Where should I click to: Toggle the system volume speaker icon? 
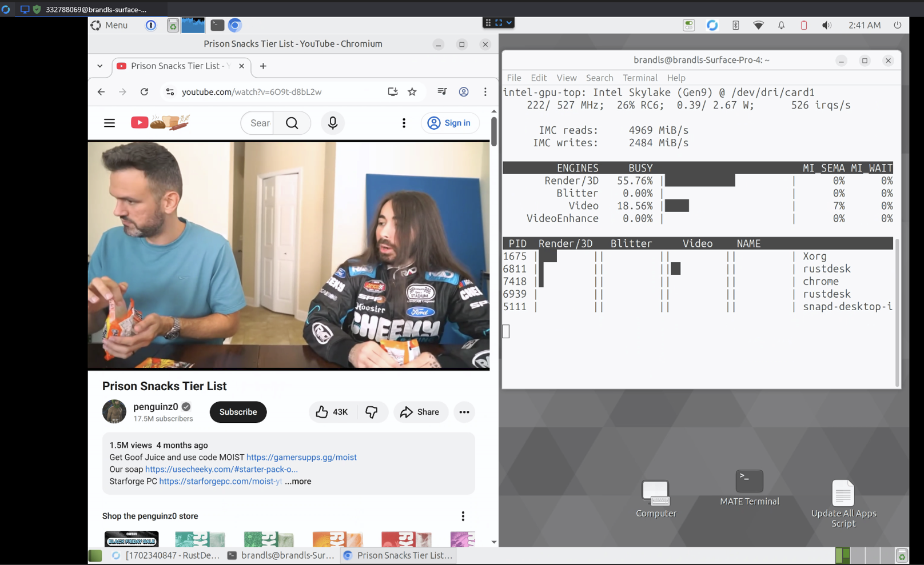(x=826, y=25)
